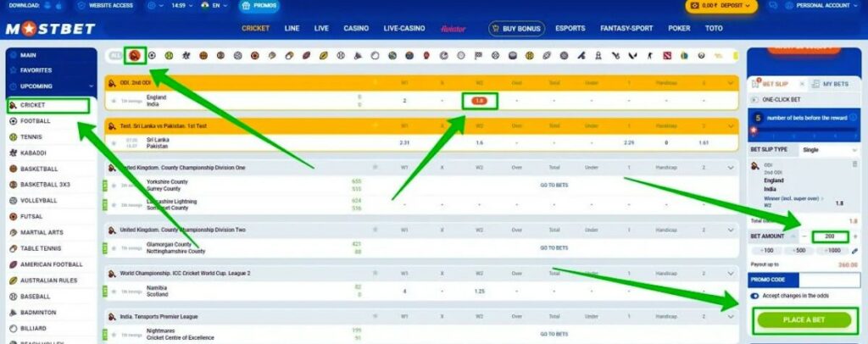Image resolution: width=868 pixels, height=344 pixels.
Task: Click the Football icon in the sidebar
Action: (14, 121)
